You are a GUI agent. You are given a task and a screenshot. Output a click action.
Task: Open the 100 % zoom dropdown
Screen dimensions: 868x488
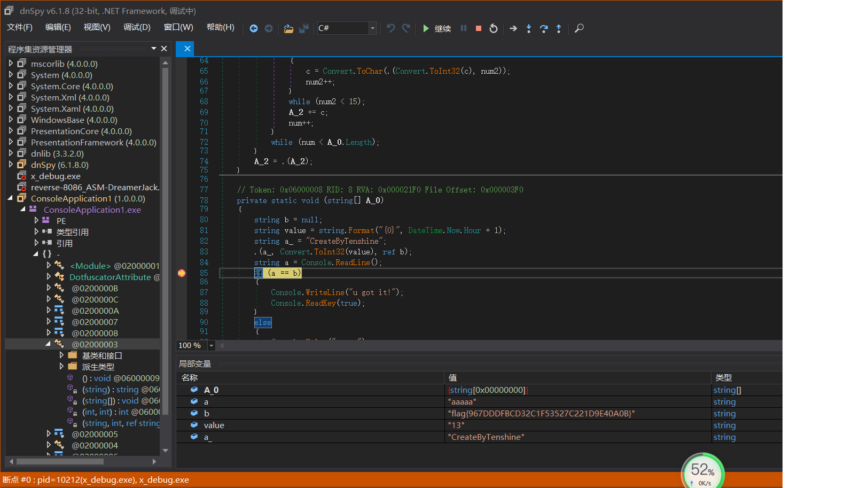click(212, 346)
